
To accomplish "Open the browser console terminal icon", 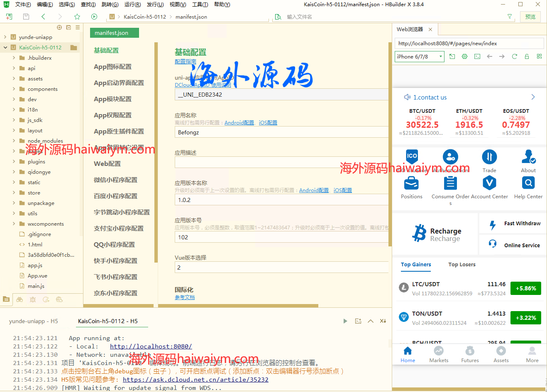I will 477,56.
